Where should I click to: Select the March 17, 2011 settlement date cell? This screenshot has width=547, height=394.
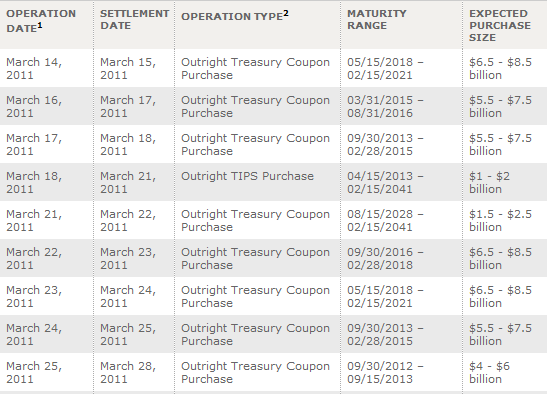click(128, 106)
